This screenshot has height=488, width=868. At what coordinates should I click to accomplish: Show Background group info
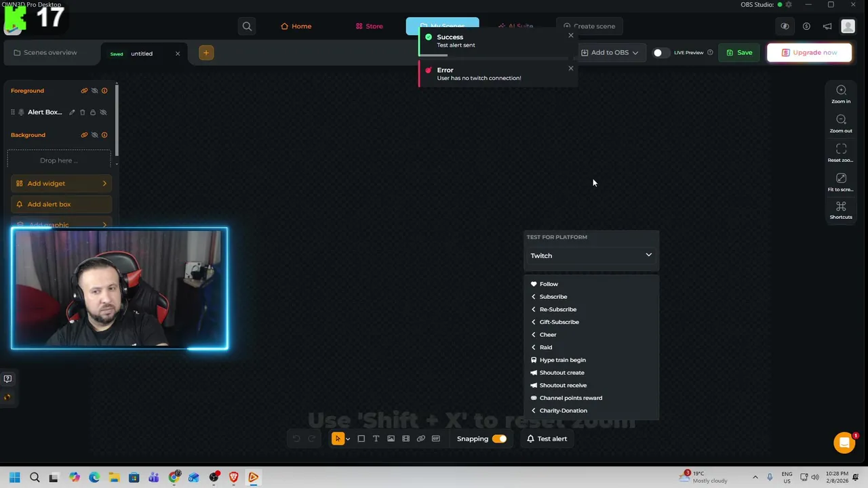104,134
